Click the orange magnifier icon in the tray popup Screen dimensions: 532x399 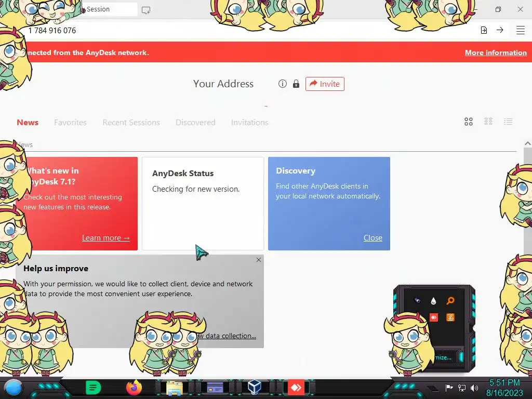[x=450, y=301]
